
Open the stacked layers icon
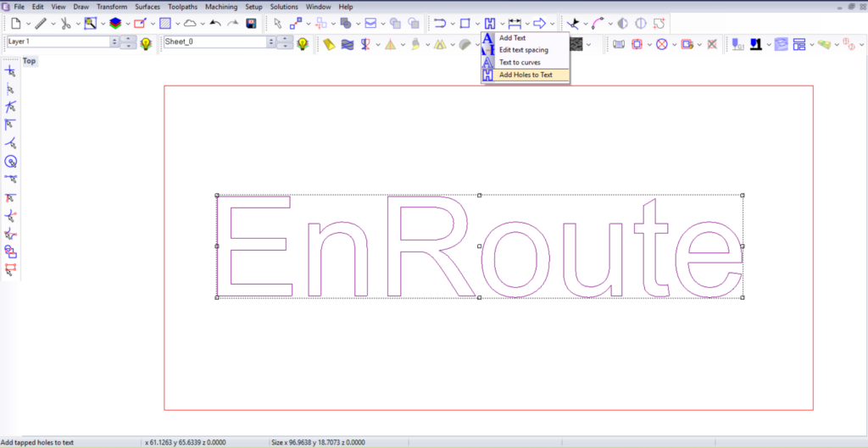coord(115,24)
